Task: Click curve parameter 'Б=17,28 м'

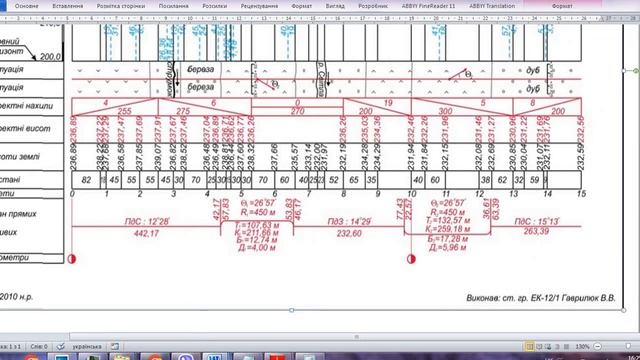Action: pyautogui.click(x=448, y=239)
